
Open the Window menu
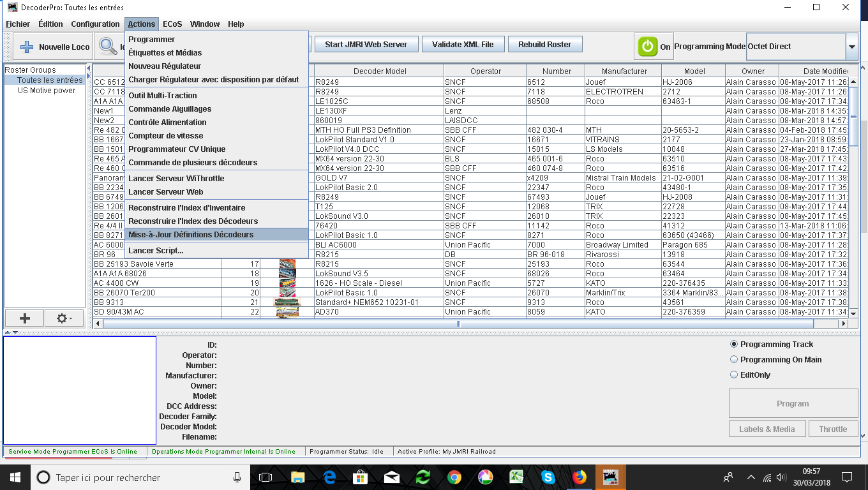(x=205, y=24)
